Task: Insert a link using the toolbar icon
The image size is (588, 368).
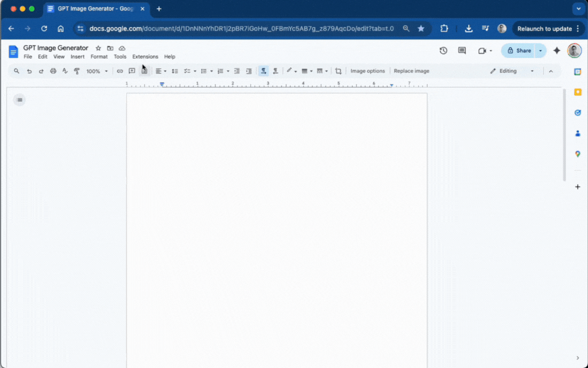Action: [x=119, y=71]
